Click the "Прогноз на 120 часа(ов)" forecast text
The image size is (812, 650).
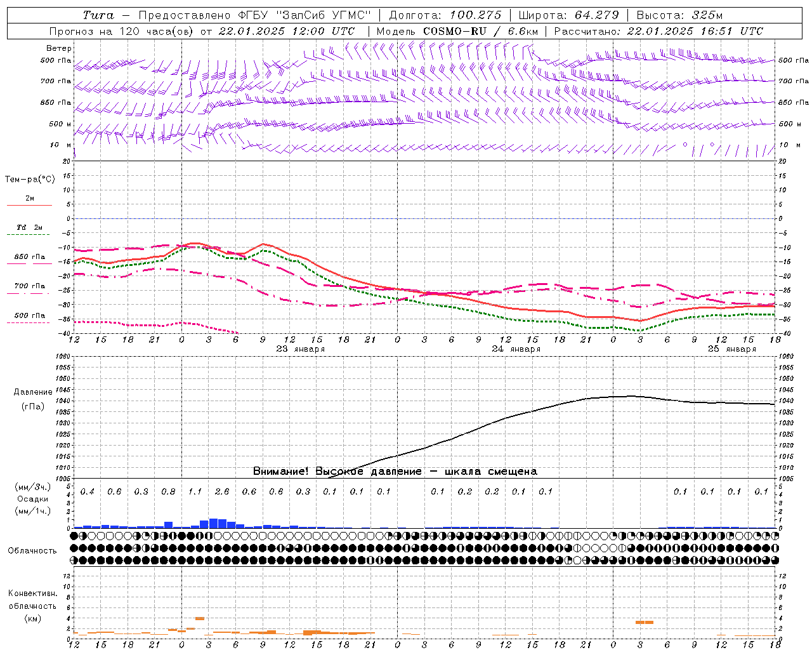[x=122, y=31]
